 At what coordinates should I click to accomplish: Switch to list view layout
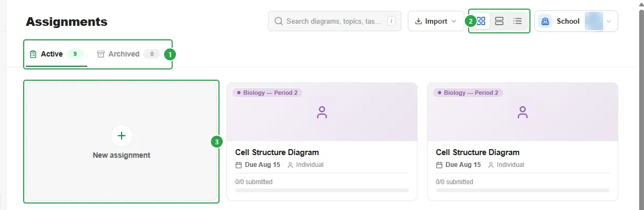pos(518,21)
